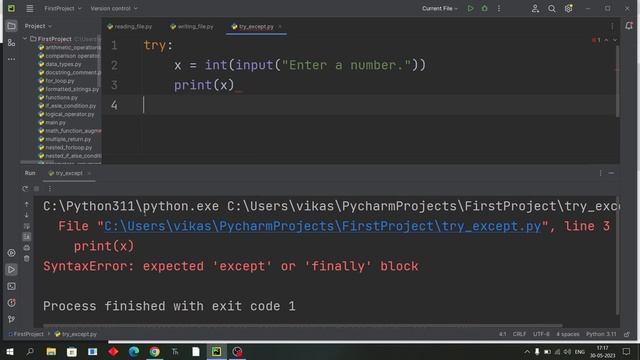The height and width of the screenshot is (360, 640).
Task: Switch to the writing_file.py tab
Action: (192, 27)
